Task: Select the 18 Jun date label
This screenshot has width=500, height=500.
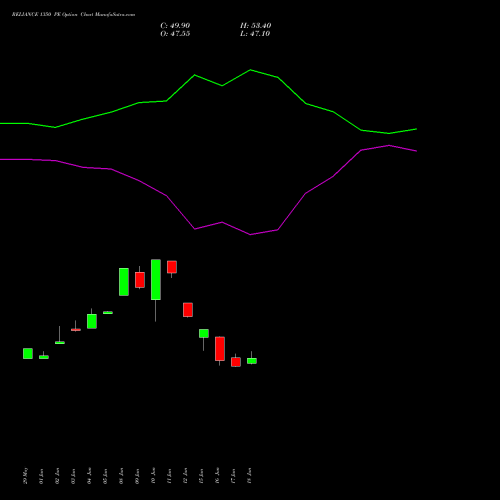Action: tap(250, 476)
